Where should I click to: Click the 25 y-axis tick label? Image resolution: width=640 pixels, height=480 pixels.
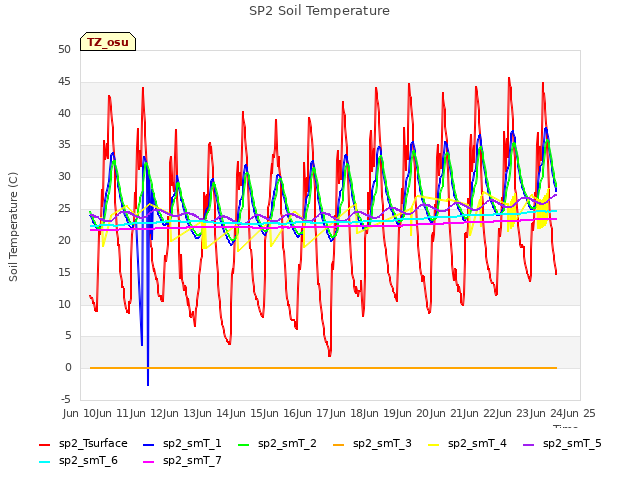tap(64, 209)
